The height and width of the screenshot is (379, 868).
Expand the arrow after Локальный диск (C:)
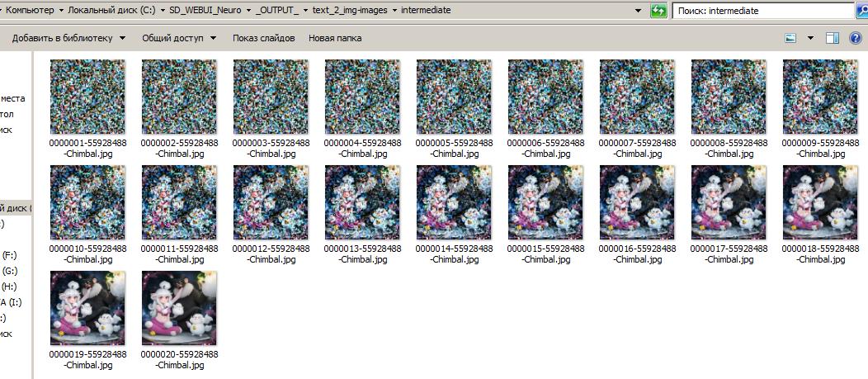[x=163, y=11]
